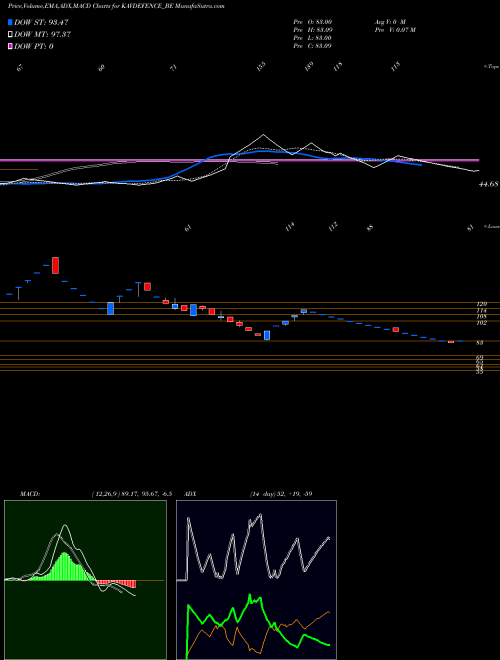This screenshot has height=660, width=500.
Task: Click the lows label reading 85
Action: point(370,229)
